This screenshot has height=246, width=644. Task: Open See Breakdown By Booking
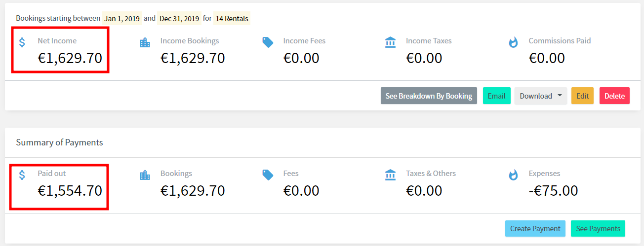click(x=429, y=96)
